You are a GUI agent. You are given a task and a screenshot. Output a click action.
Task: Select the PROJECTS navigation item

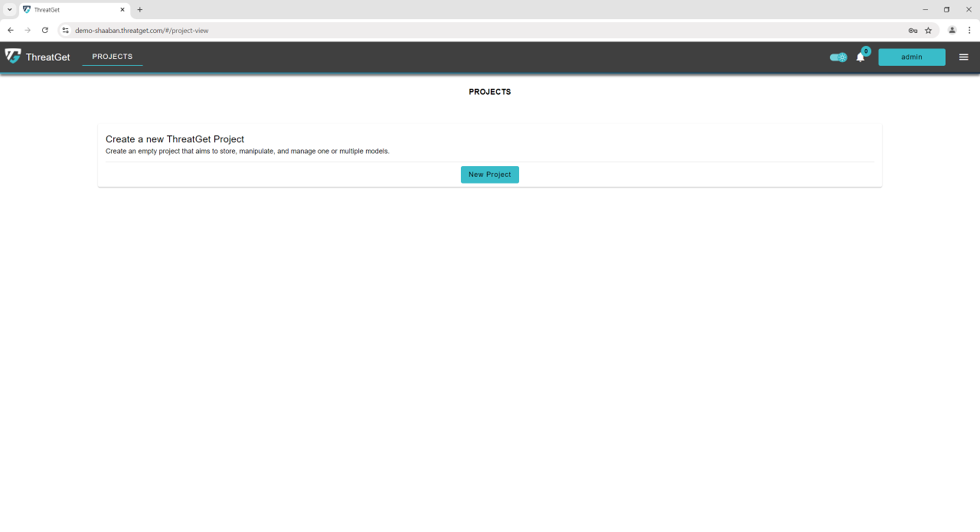[x=113, y=57]
